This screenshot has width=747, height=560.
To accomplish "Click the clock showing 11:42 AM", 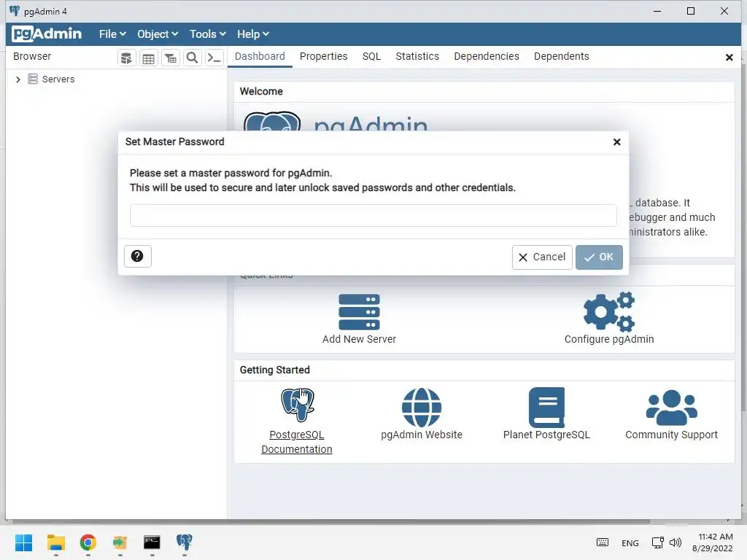I will 715,537.
